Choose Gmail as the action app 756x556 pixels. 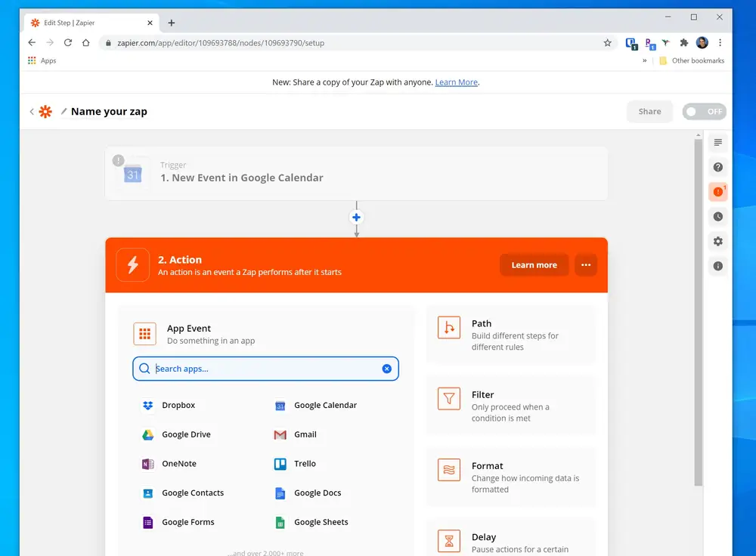pyautogui.click(x=304, y=434)
